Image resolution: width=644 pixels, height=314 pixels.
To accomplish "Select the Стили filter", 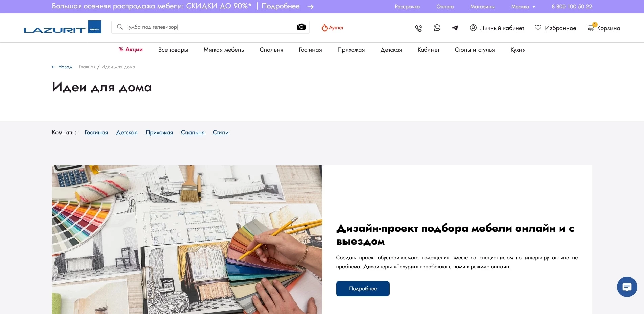I will [x=220, y=132].
